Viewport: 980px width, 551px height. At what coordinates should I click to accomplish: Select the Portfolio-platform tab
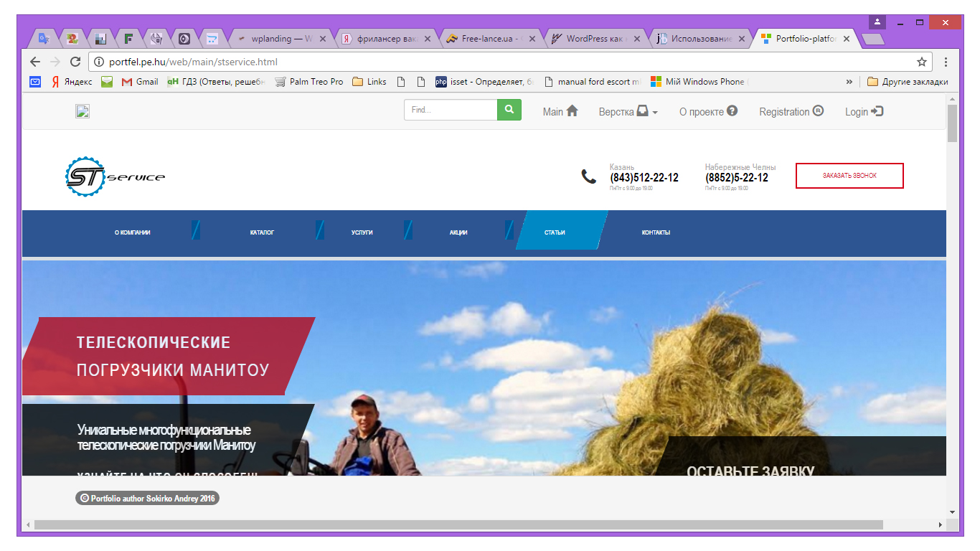point(806,39)
